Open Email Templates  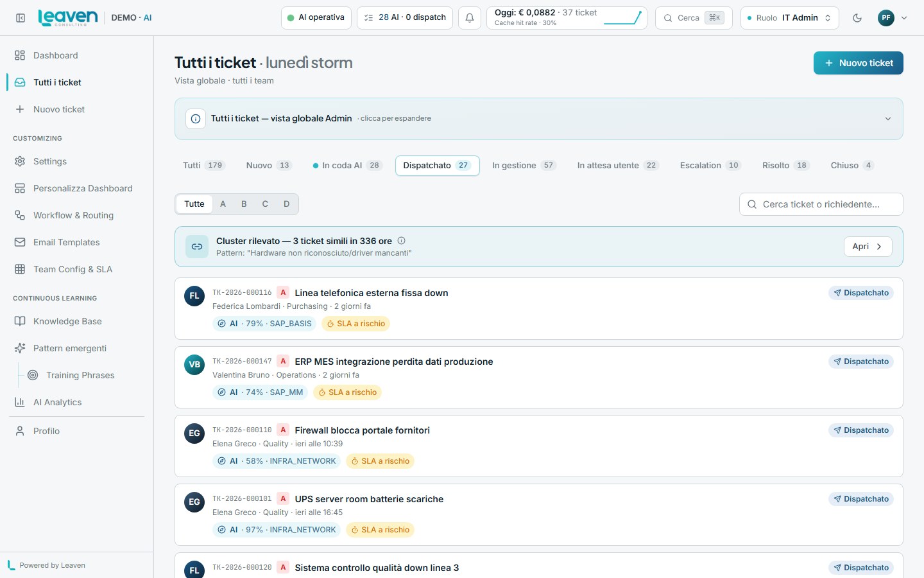click(77, 242)
